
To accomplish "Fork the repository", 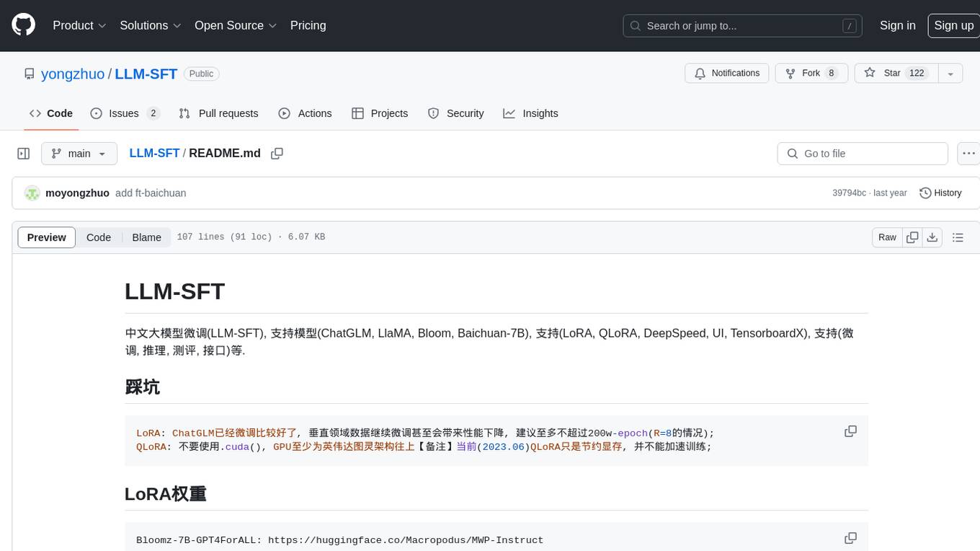I will 811,74.
